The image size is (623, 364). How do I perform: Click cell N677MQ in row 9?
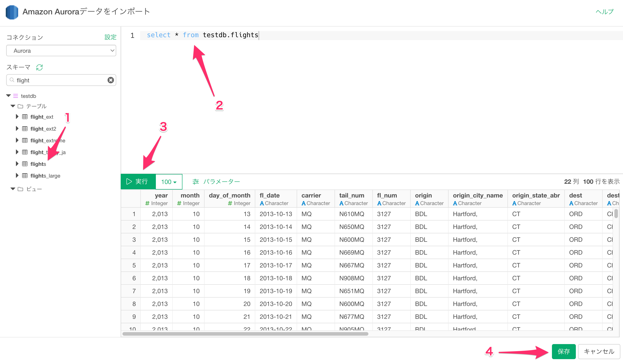(354, 317)
